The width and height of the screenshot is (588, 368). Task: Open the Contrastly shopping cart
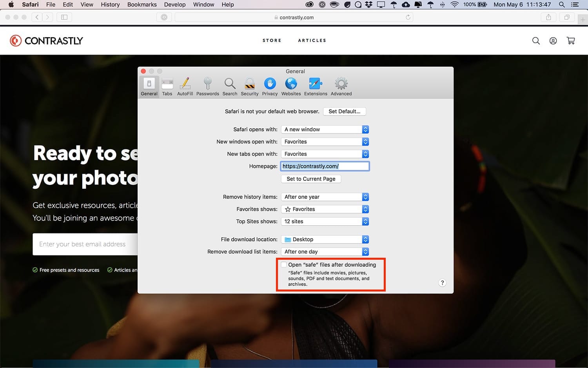571,40
